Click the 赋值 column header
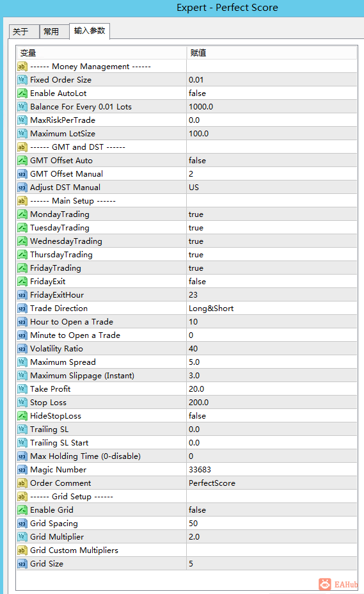The height and width of the screenshot is (594, 364). pos(272,52)
